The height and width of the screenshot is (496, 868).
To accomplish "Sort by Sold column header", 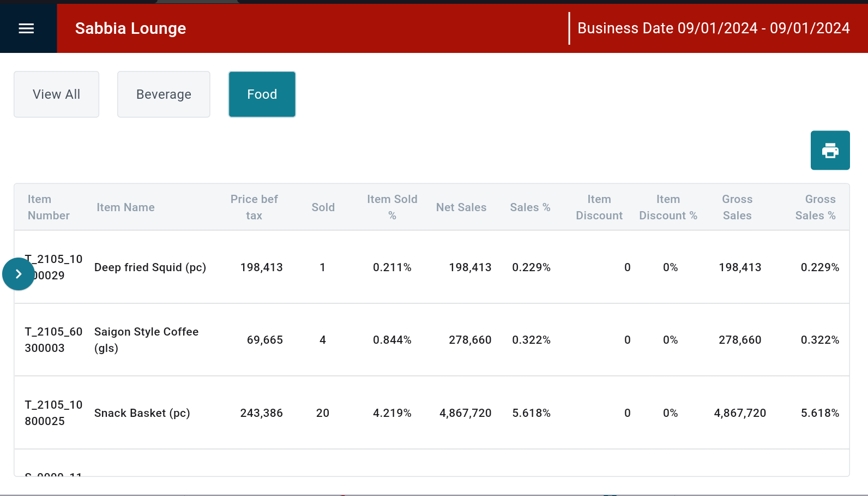I will tap(323, 207).
